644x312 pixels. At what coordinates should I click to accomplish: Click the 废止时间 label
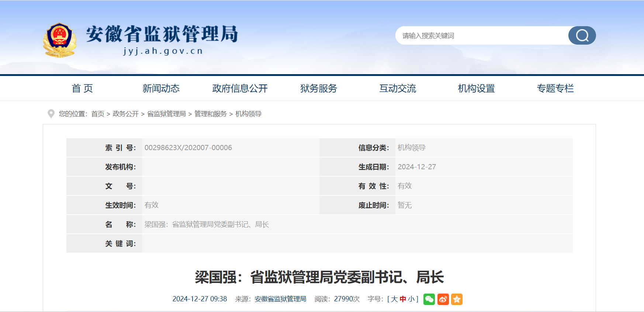click(374, 205)
